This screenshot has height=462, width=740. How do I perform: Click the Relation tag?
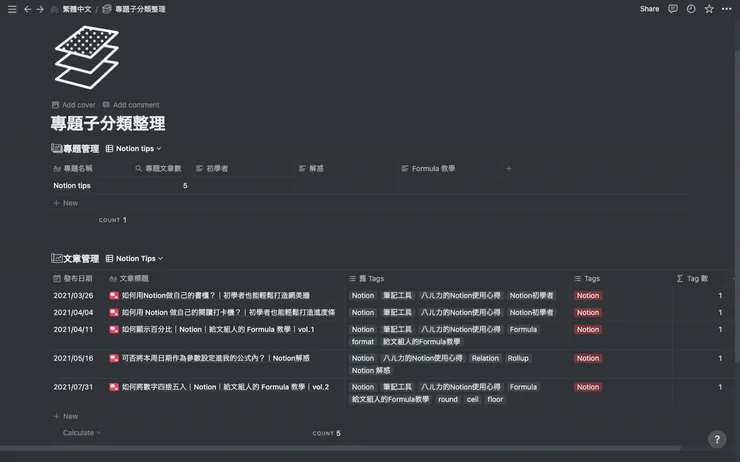pos(485,358)
